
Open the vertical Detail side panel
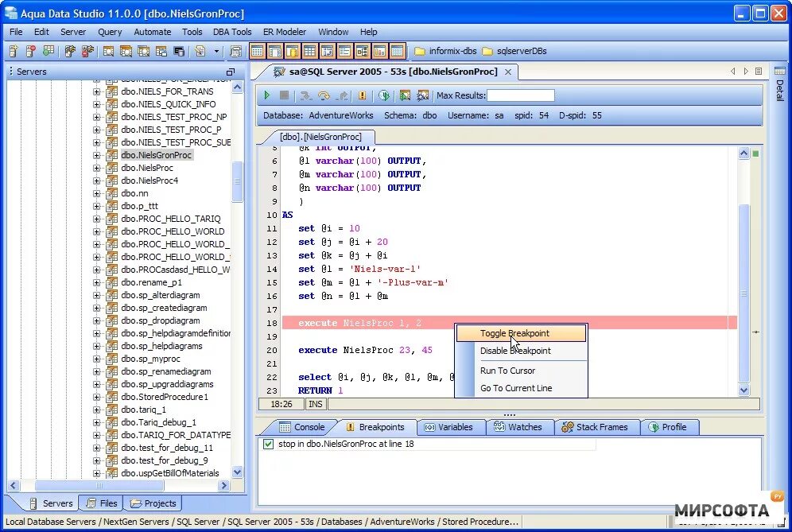point(780,83)
